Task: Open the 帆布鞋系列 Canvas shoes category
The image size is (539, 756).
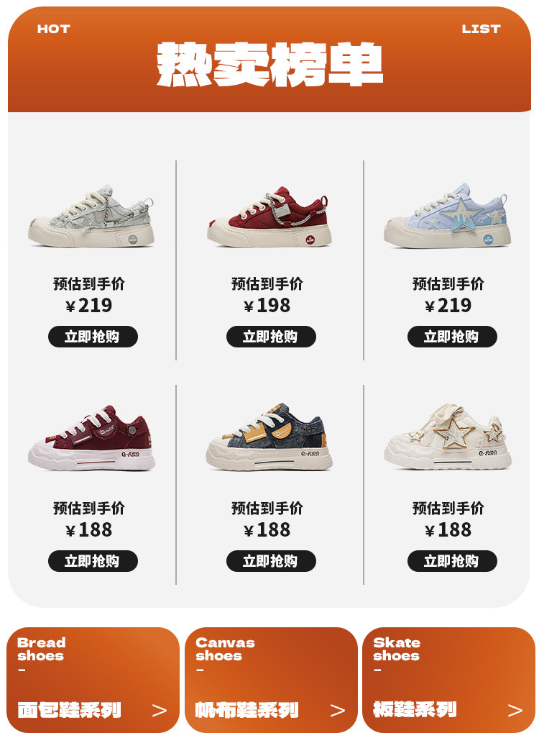Action: pyautogui.click(x=271, y=680)
